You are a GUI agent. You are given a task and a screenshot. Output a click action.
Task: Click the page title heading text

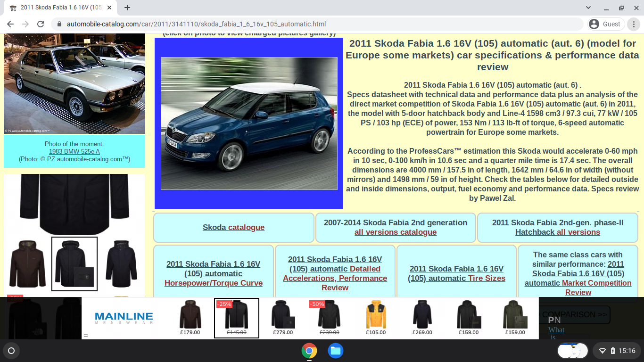[x=492, y=55]
